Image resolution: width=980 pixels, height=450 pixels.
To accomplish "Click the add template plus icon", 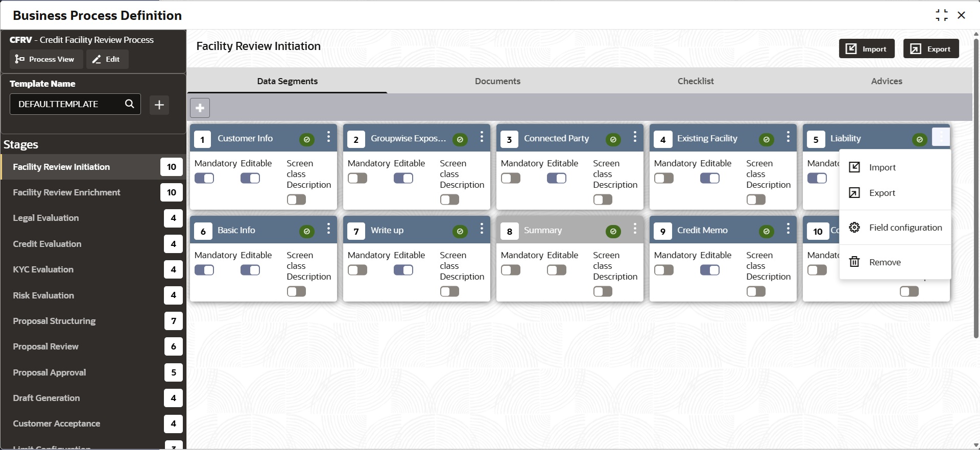I will pos(159,105).
